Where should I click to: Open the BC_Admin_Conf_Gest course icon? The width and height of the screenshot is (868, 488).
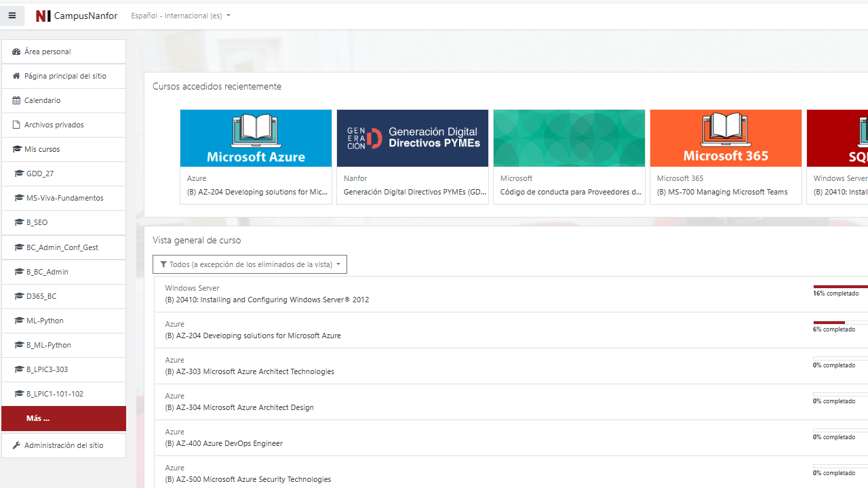[19, 247]
